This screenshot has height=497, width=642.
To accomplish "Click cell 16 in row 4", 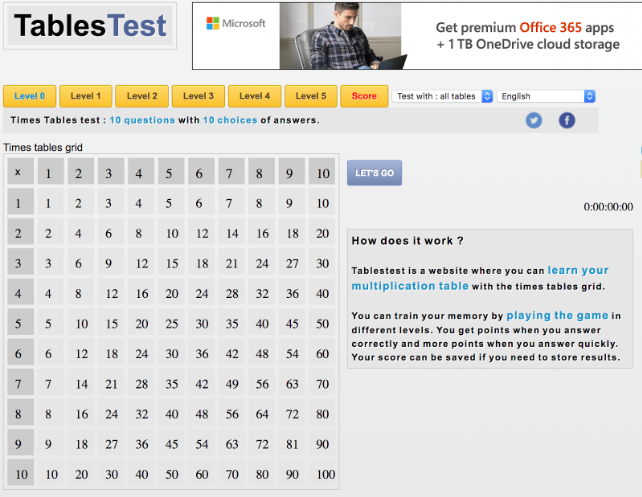I will click(x=141, y=292).
